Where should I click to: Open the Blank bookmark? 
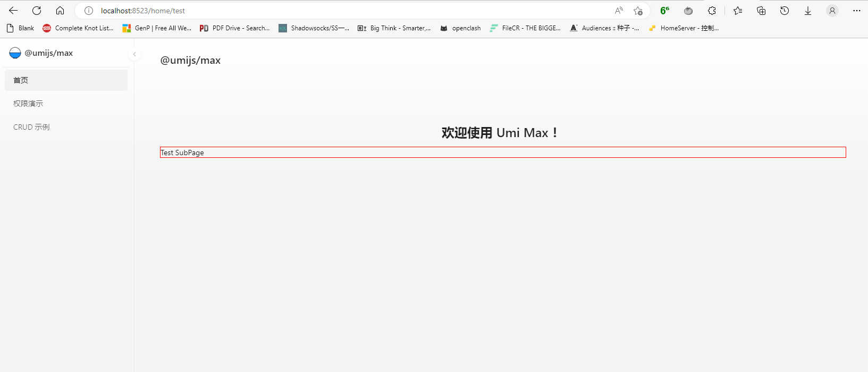pos(20,28)
